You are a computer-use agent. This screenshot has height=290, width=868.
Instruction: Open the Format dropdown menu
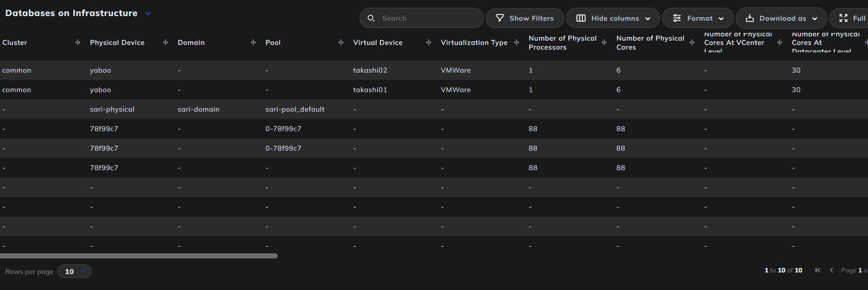point(721,19)
